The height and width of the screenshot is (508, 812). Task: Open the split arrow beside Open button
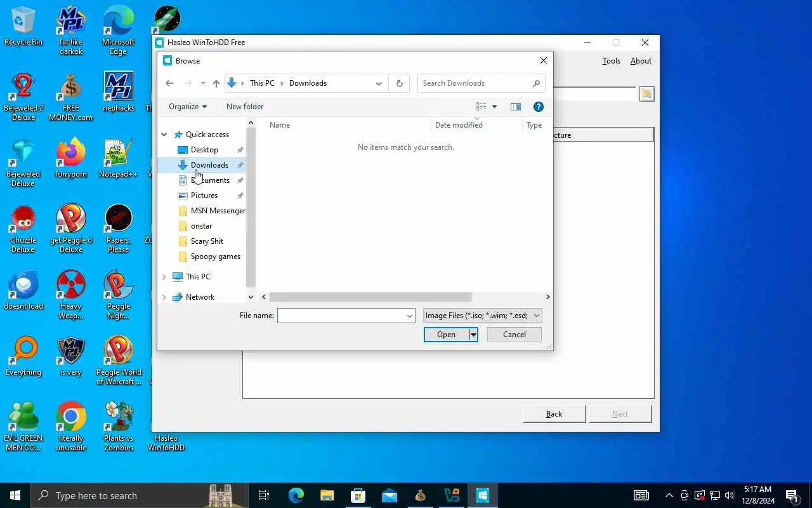pyautogui.click(x=473, y=335)
